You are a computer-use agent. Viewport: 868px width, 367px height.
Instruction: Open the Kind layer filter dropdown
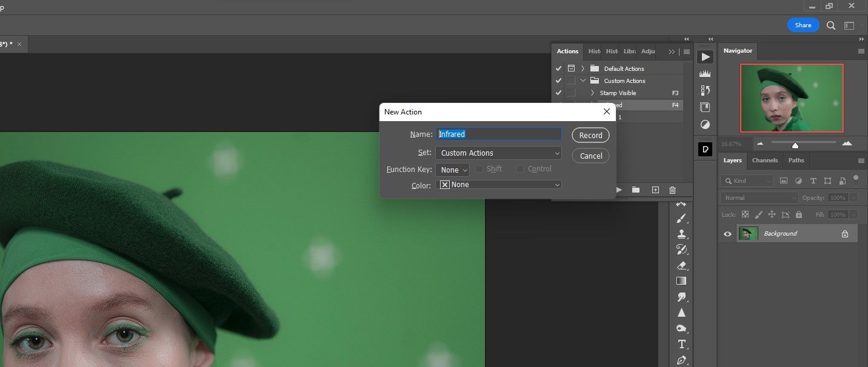point(747,180)
